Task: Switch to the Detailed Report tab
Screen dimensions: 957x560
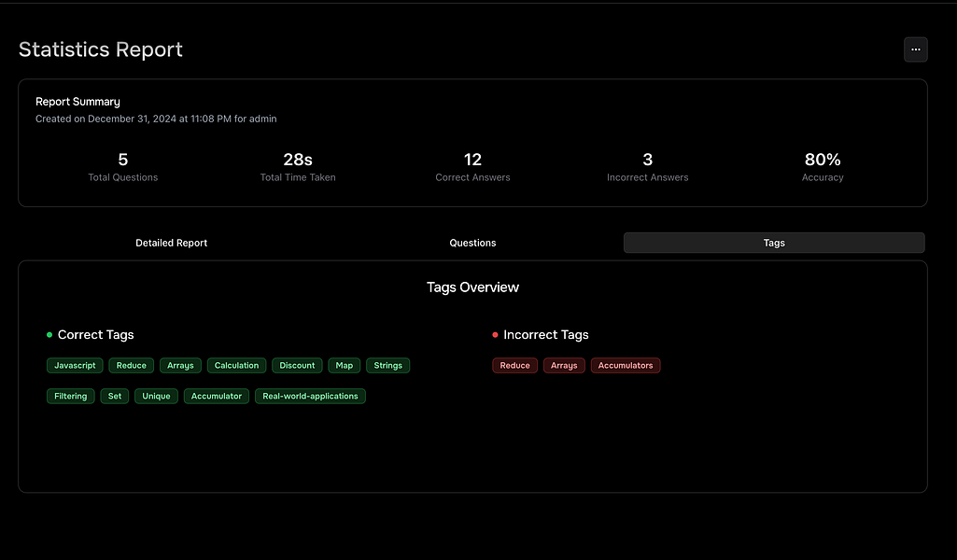Action: pos(172,243)
